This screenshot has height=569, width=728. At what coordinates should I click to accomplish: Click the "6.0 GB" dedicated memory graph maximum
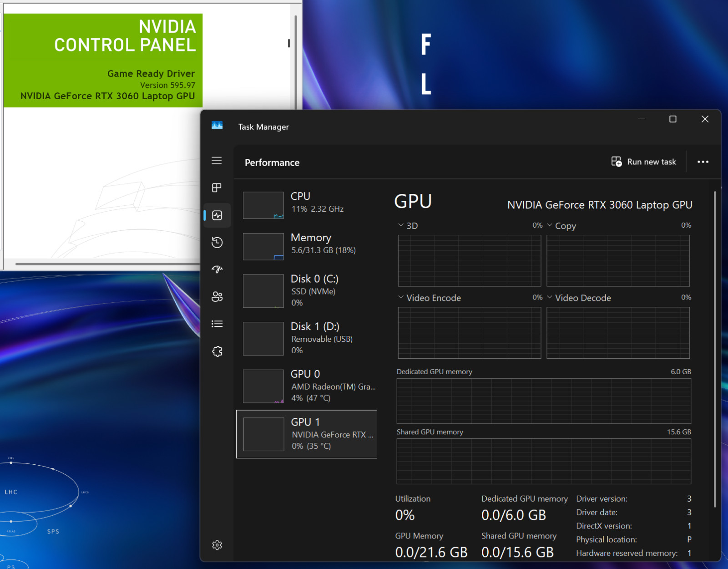click(x=681, y=371)
